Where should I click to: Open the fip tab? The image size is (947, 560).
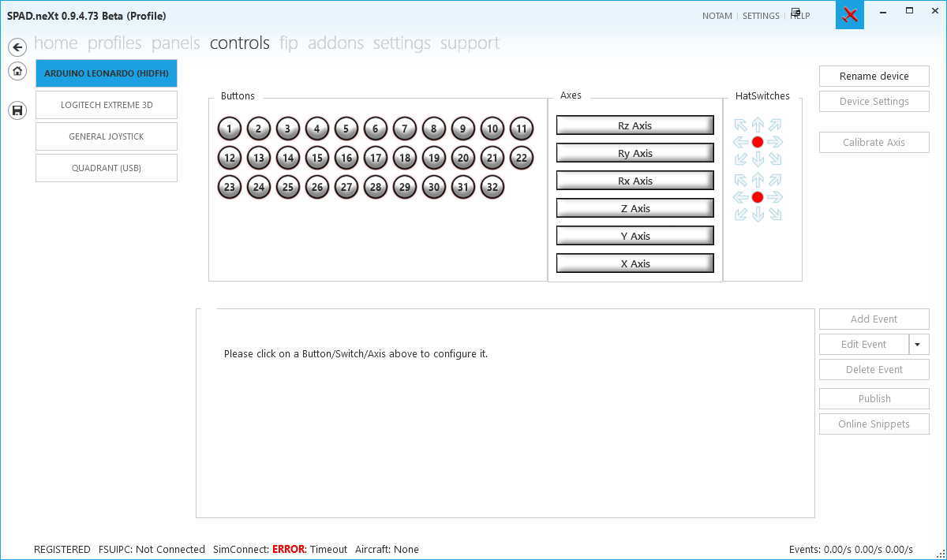(289, 43)
